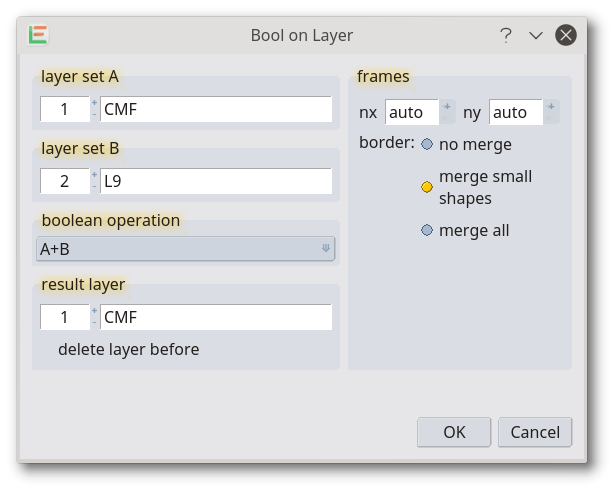Close the Bool on Layer dialog

pos(566,35)
